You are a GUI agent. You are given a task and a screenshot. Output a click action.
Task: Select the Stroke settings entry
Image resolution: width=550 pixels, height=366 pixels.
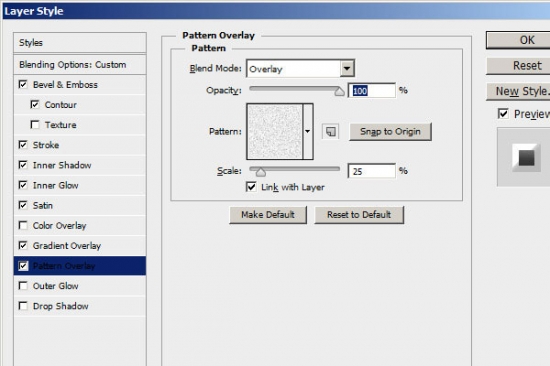(x=46, y=145)
